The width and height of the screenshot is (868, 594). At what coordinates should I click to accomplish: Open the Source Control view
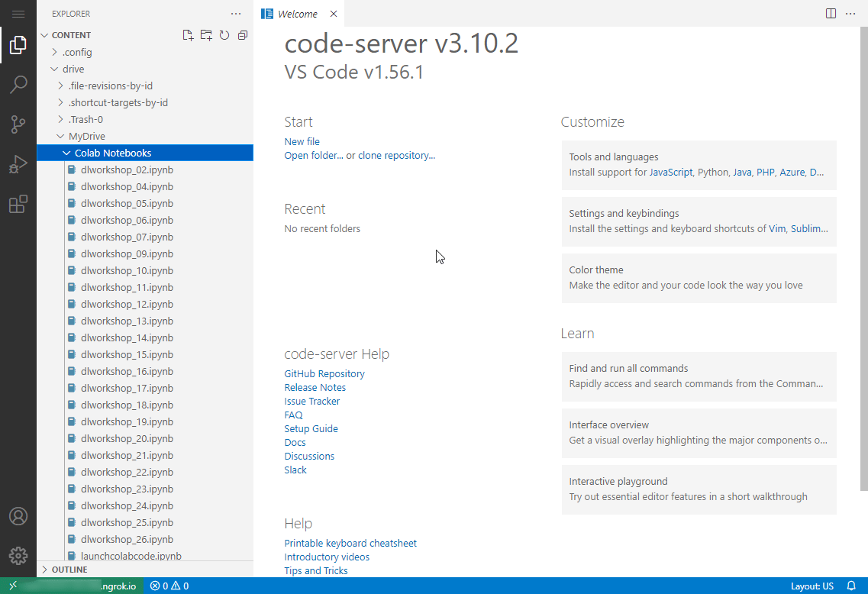[x=18, y=124]
